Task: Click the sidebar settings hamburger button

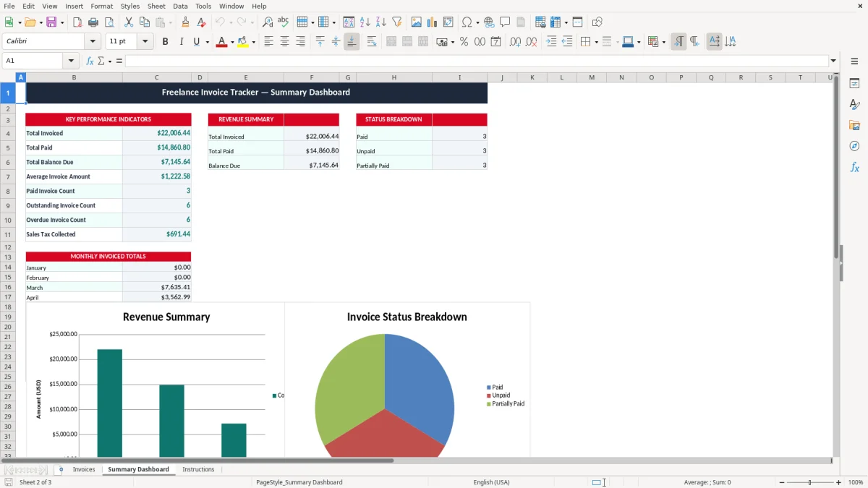Action: point(854,61)
